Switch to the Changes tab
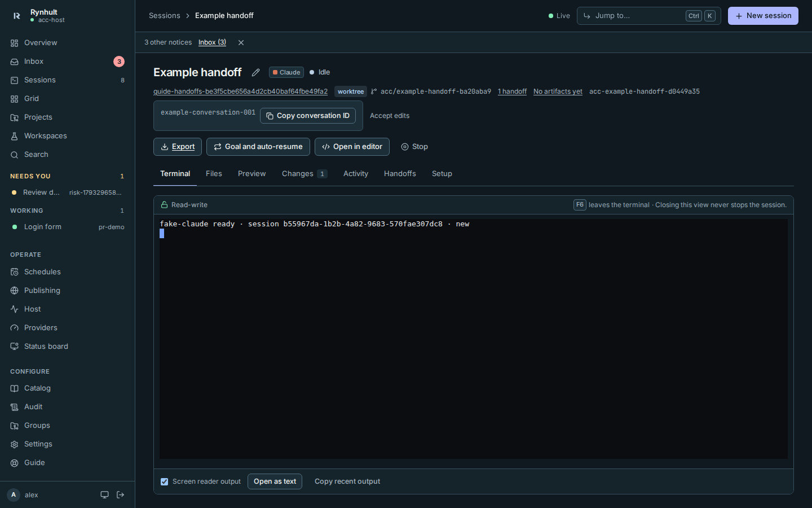812x508 pixels. pyautogui.click(x=304, y=174)
